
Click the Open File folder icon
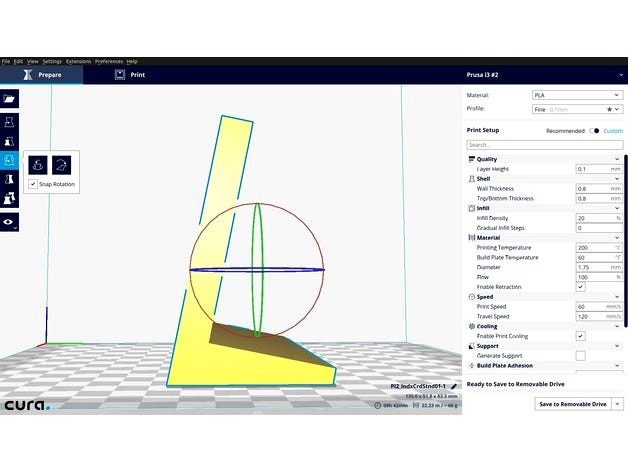pyautogui.click(x=9, y=98)
